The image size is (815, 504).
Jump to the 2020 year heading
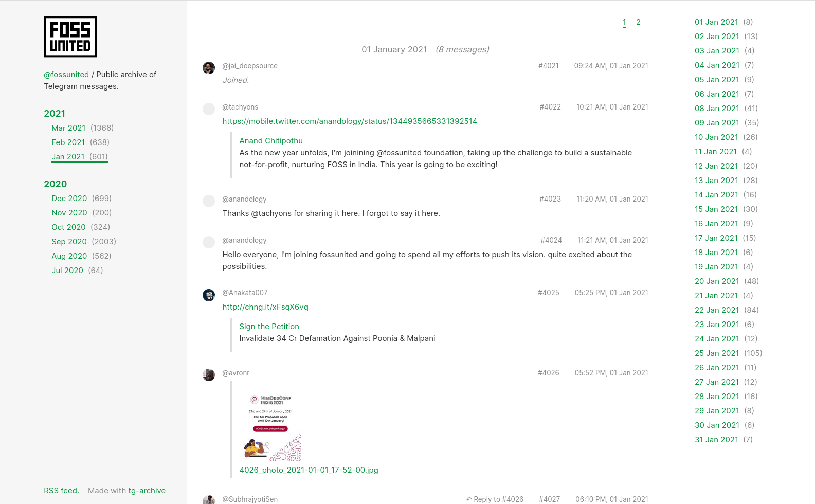[56, 184]
